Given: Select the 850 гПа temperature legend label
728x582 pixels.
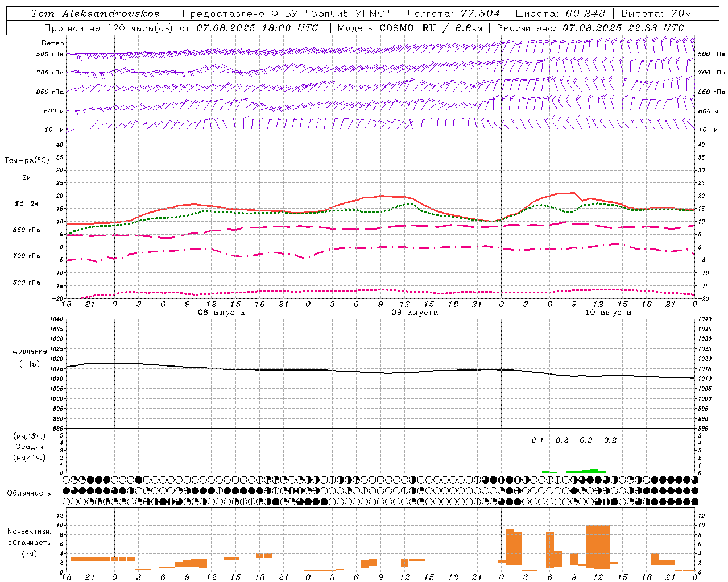Looking at the screenshot, I should pyautogui.click(x=27, y=230).
